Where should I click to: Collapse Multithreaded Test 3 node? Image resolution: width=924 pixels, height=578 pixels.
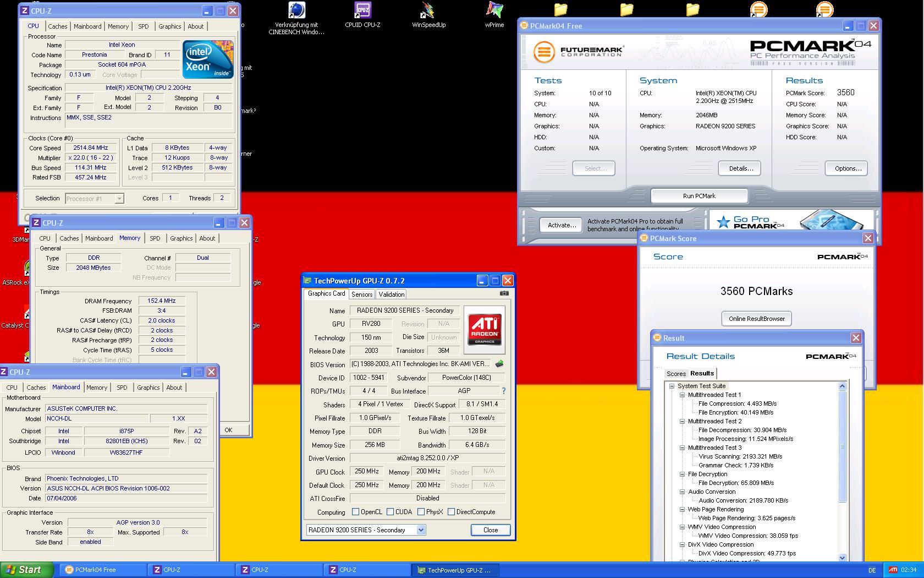coord(682,448)
